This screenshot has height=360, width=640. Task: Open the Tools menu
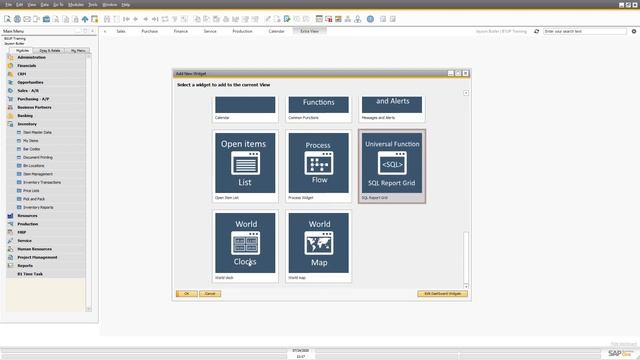point(93,4)
